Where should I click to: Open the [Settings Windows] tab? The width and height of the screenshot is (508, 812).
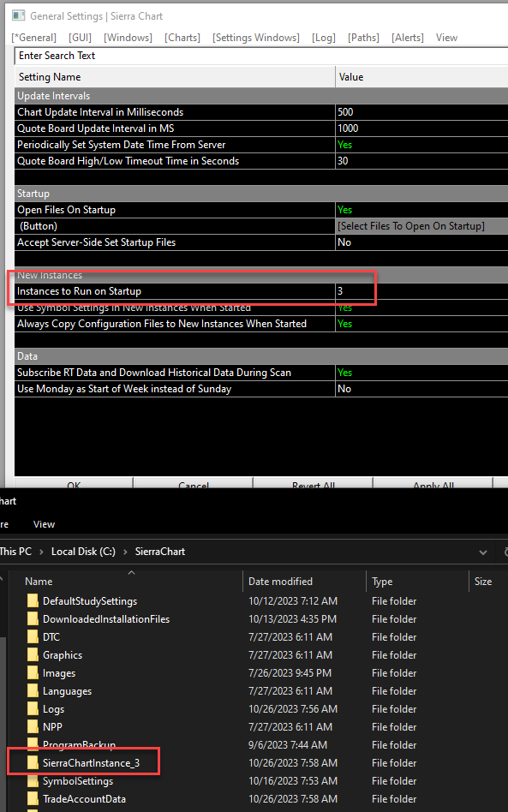pos(256,38)
